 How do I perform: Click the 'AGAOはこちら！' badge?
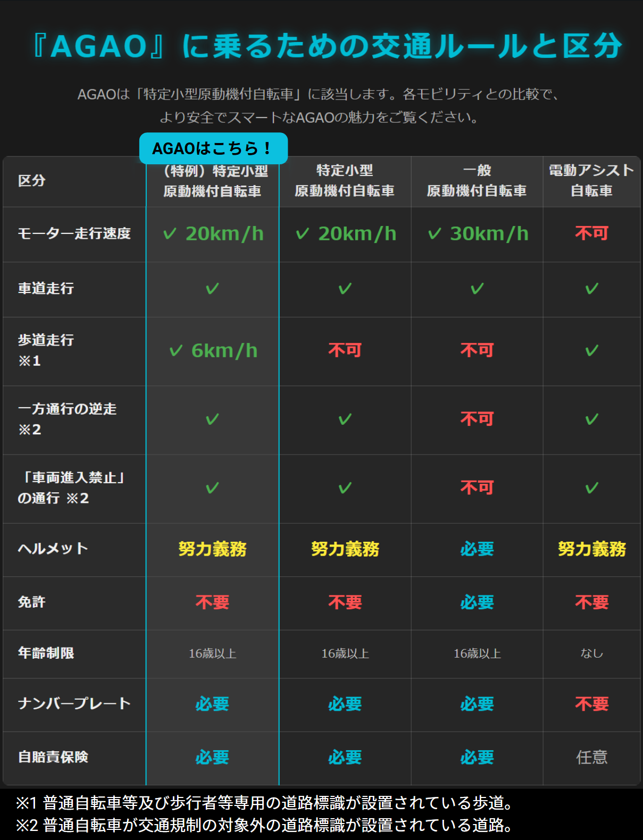213,148
